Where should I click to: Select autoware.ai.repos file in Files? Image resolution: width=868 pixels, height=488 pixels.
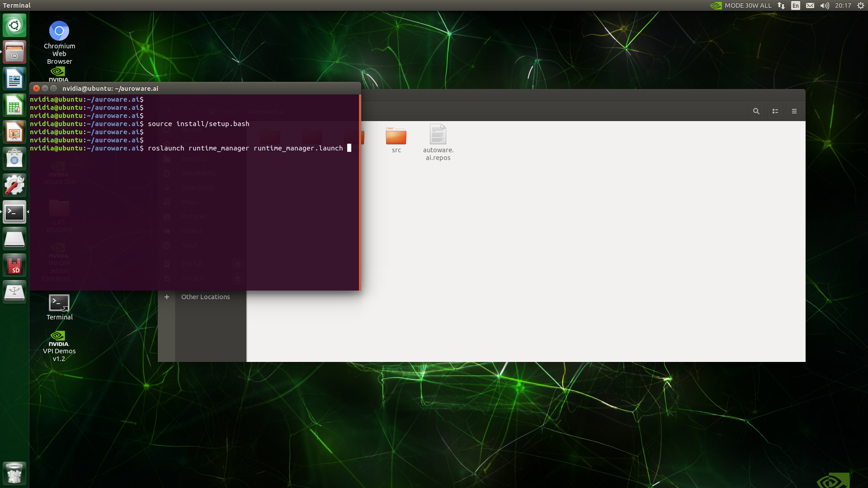pyautogui.click(x=438, y=142)
